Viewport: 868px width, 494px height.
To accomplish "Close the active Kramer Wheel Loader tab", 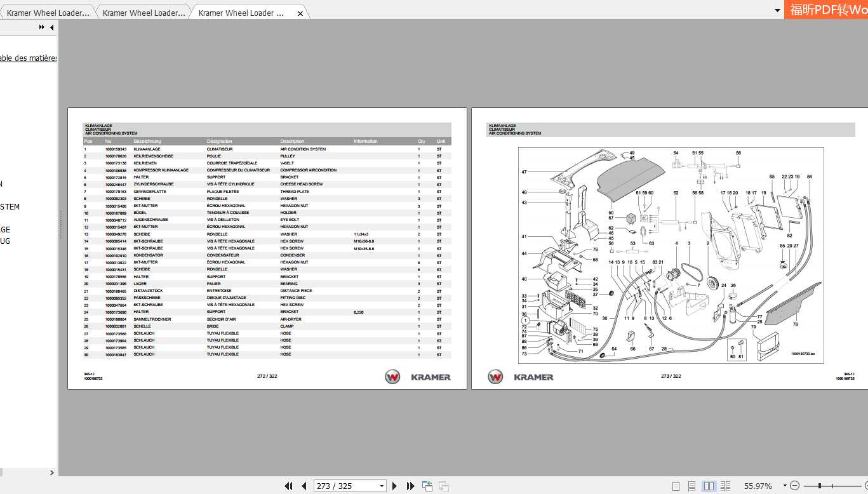I will [x=301, y=13].
